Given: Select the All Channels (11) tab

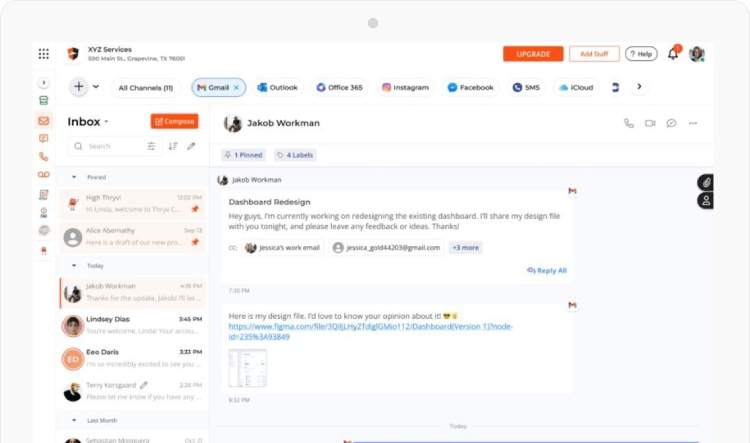Looking at the screenshot, I should coord(145,88).
